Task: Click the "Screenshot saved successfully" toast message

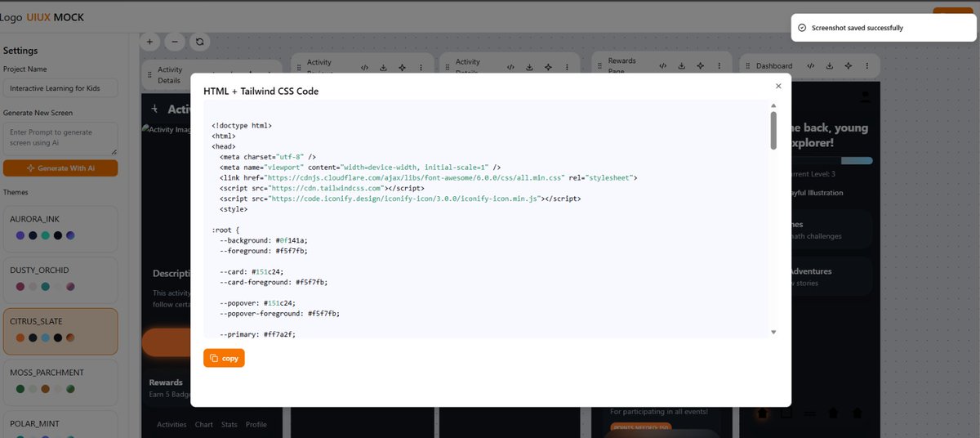Action: click(857, 28)
